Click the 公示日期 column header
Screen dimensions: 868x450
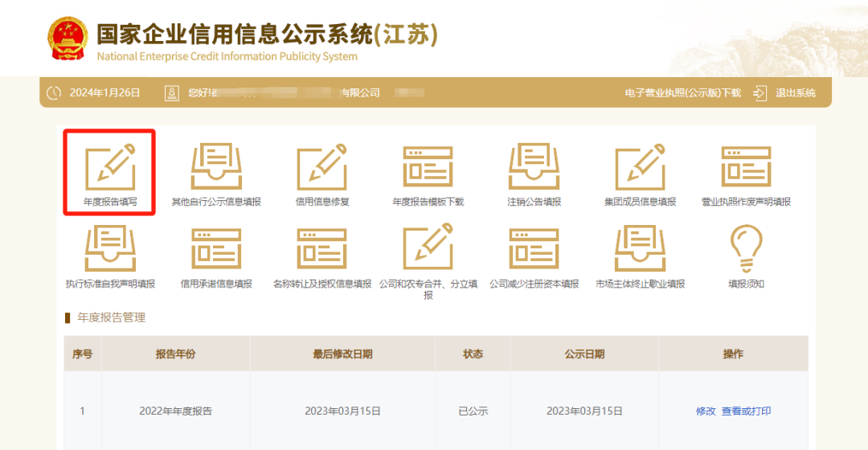584,354
